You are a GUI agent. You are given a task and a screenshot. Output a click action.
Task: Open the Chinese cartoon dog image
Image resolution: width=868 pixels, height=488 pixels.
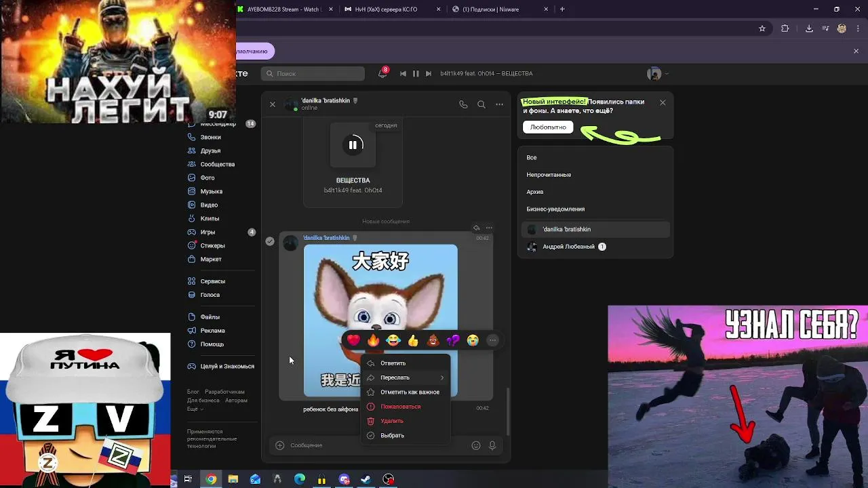380,321
